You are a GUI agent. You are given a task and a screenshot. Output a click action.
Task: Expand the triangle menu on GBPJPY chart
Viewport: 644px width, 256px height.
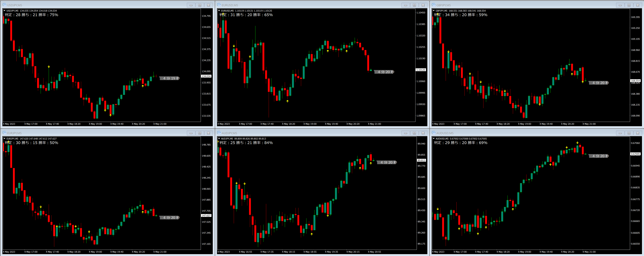pos(434,11)
